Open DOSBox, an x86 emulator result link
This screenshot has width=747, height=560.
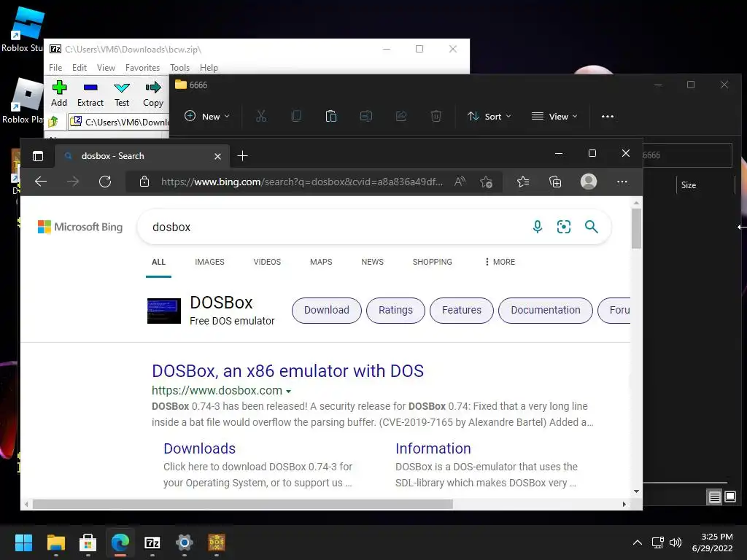[x=287, y=371]
